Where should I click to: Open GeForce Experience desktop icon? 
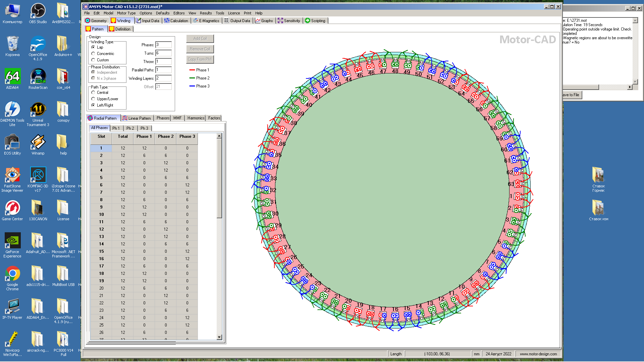point(12,245)
